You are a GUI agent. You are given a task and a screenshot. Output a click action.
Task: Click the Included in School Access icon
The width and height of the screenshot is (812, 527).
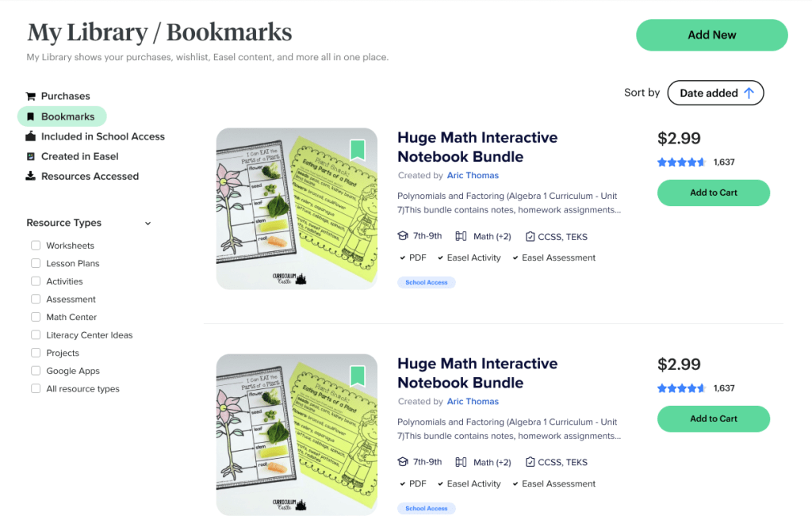[x=31, y=136]
